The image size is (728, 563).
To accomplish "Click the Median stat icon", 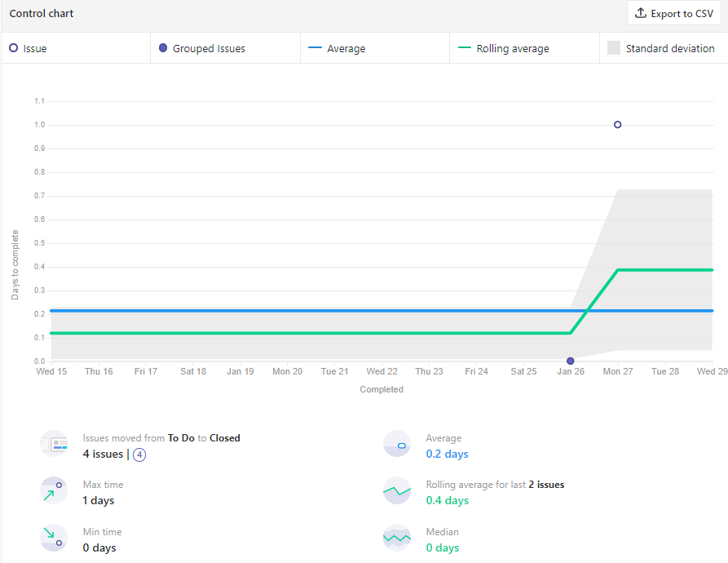I will pos(397,539).
